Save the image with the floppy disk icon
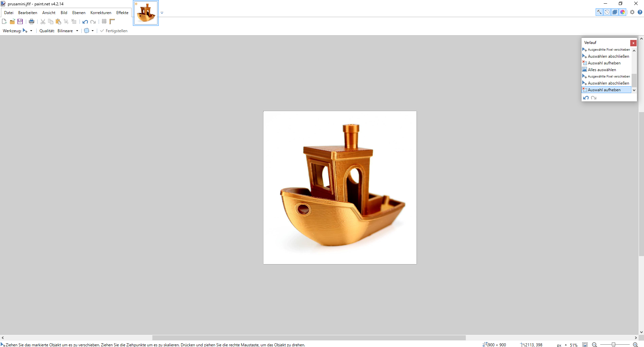Screen dimensions: 644x347 pos(20,21)
